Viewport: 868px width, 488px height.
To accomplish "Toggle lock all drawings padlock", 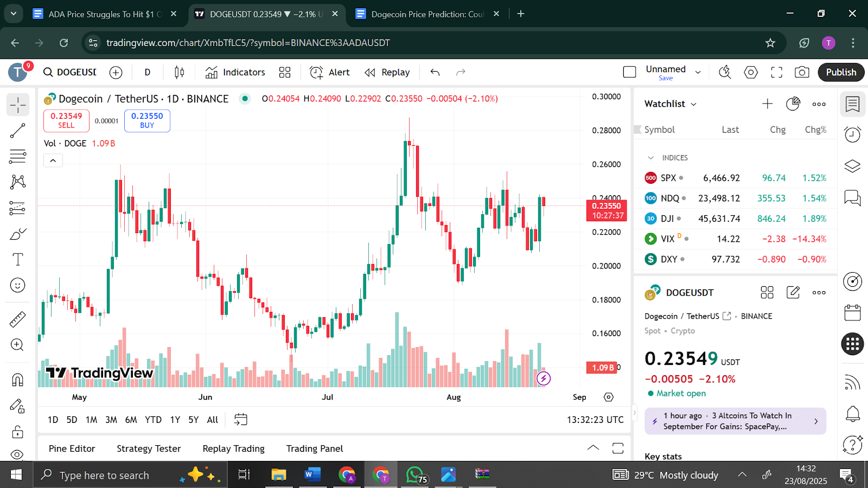I will coord(17,432).
